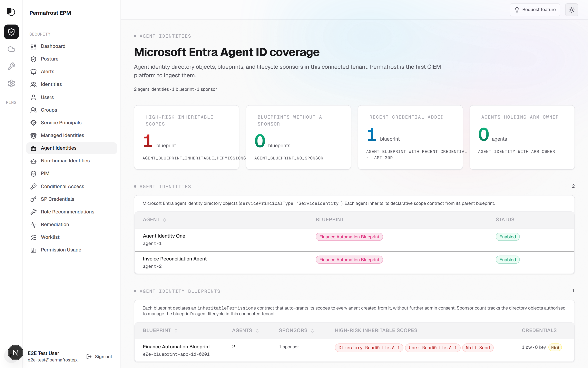
Task: Click the Finance Automation Blueprint table row name
Action: tap(176, 347)
